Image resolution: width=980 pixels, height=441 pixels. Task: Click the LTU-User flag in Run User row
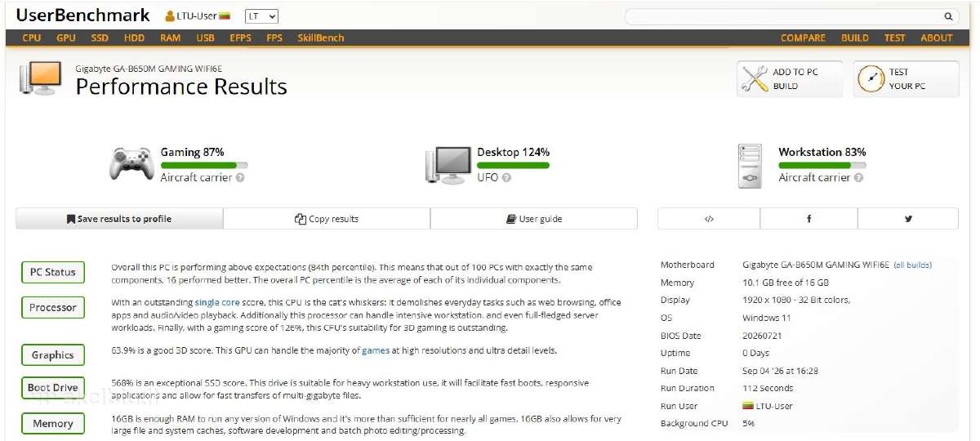click(747, 406)
